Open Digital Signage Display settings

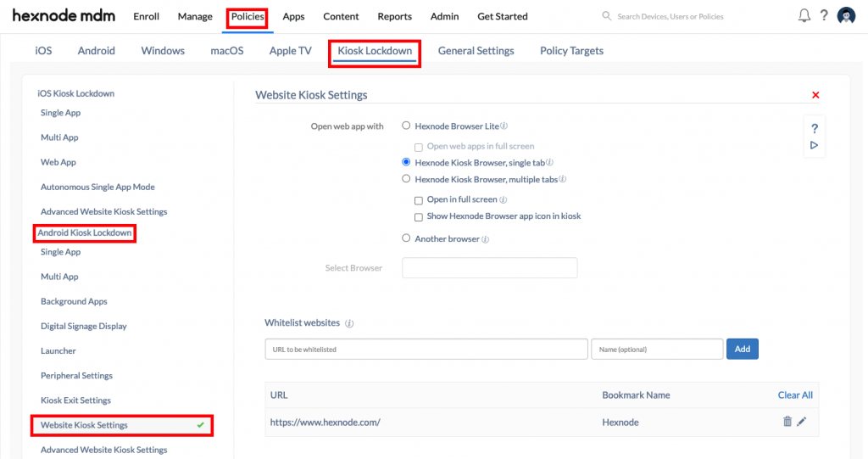tap(84, 326)
